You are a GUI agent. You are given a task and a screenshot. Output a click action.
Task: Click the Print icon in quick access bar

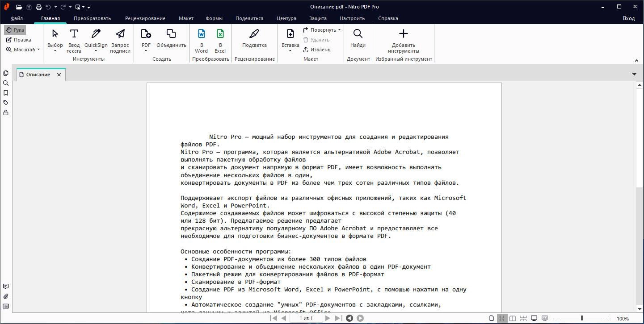(x=39, y=7)
